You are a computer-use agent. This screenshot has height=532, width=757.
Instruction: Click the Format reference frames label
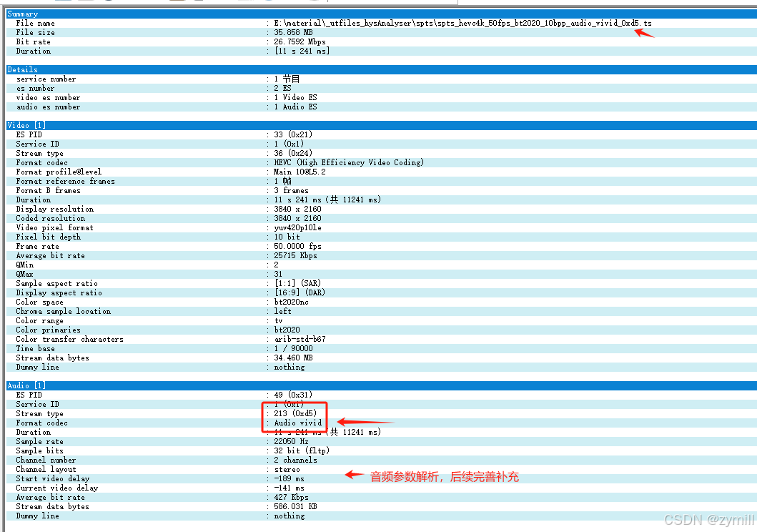click(65, 181)
